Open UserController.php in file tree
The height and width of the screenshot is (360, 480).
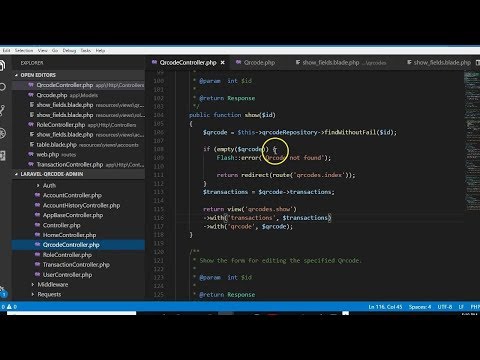tap(67, 275)
